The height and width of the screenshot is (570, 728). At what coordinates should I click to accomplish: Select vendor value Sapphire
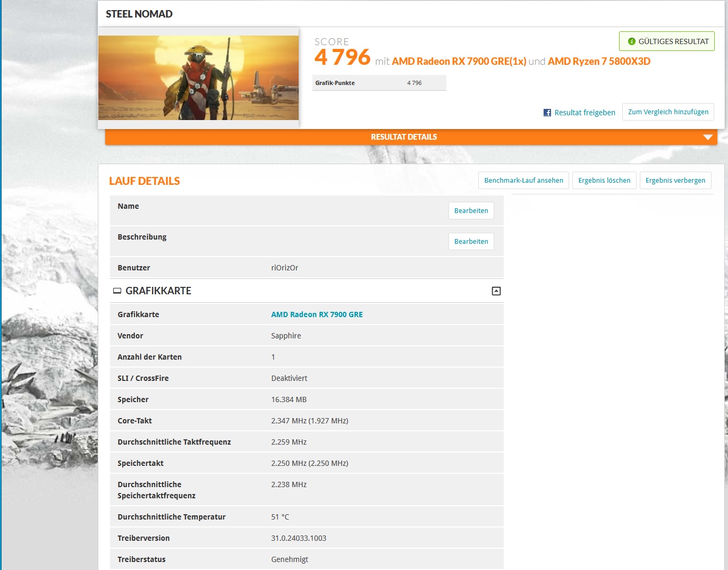[x=286, y=336]
